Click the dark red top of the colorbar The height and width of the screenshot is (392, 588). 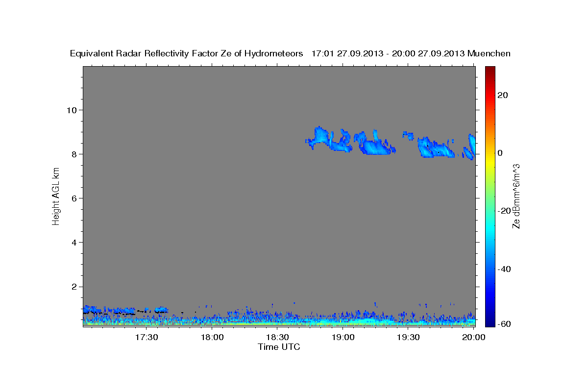[490, 70]
